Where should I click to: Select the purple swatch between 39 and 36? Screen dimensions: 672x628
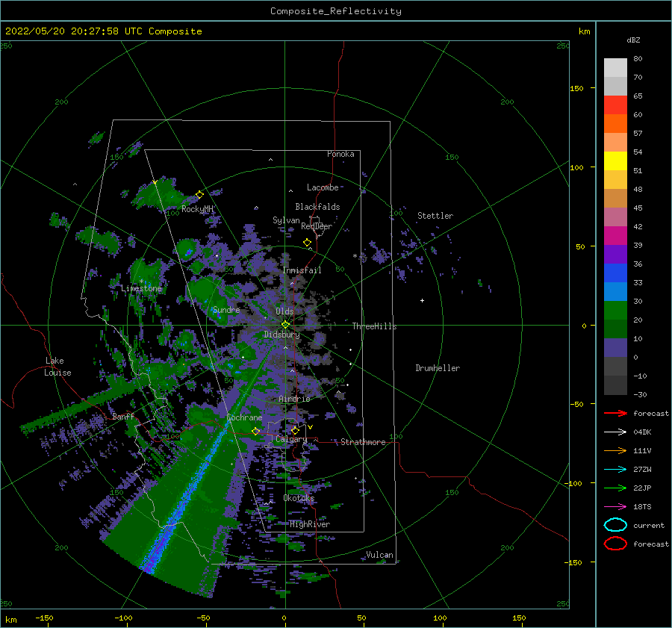615,254
